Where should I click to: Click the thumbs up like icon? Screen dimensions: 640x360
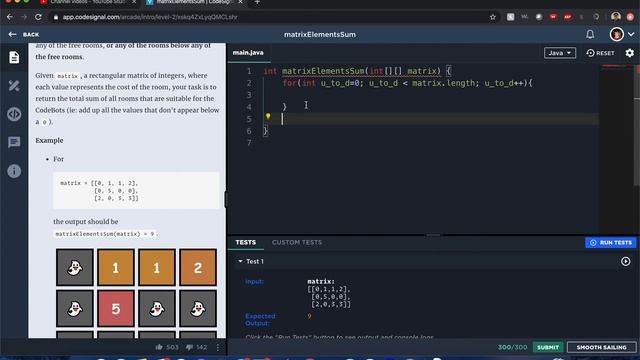point(159,347)
